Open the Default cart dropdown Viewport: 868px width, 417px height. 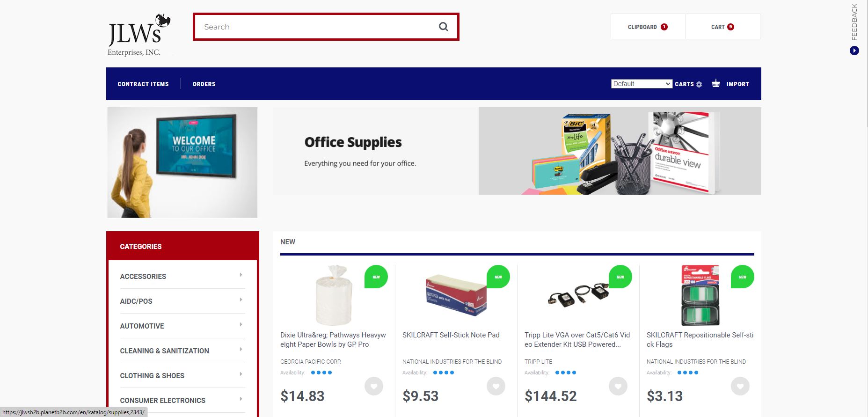click(642, 84)
